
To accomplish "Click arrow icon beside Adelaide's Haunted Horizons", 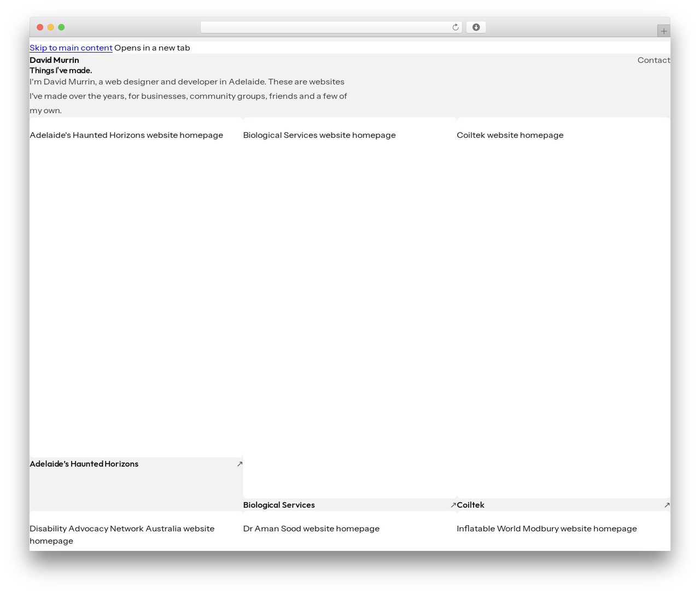I will 240,464.
